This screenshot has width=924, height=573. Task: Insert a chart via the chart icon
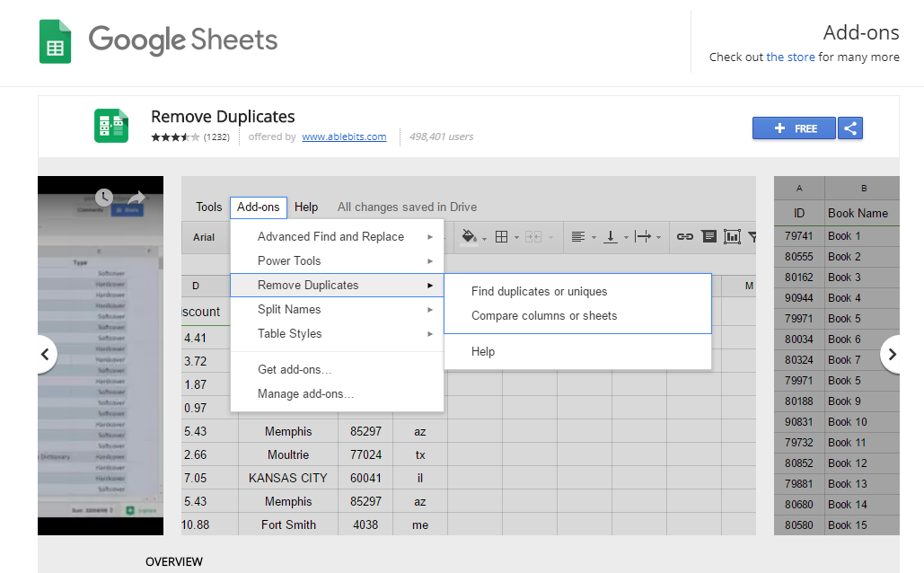point(731,237)
